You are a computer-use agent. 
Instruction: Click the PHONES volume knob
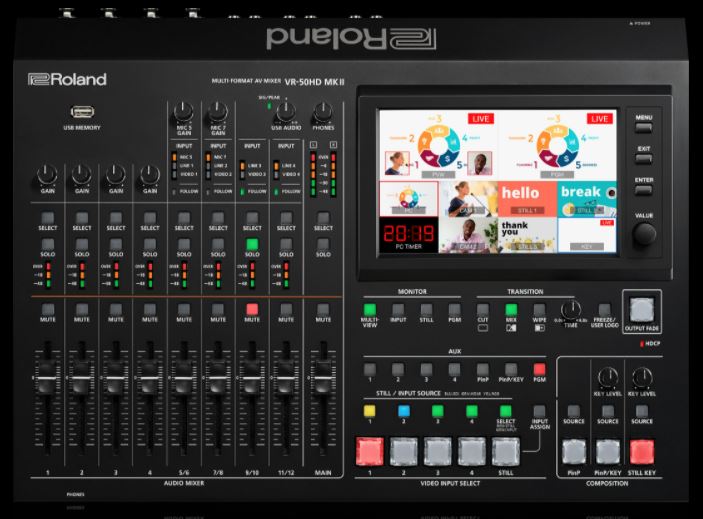323,111
